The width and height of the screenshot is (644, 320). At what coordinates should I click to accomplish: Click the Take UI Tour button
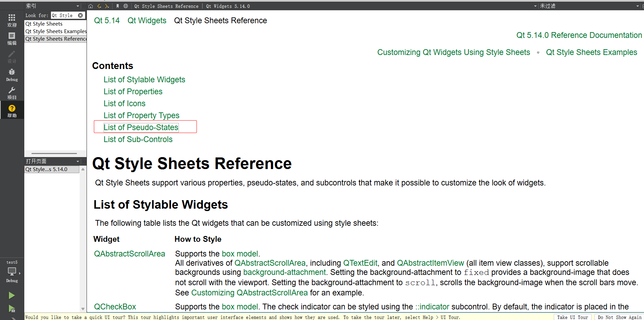573,317
